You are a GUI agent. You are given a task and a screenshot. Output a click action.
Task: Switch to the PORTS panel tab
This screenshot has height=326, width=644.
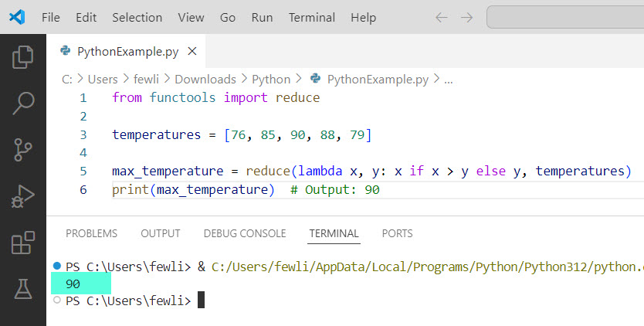(397, 233)
